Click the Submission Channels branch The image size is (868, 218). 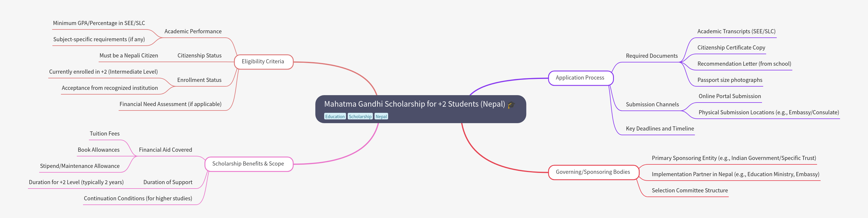pos(652,105)
